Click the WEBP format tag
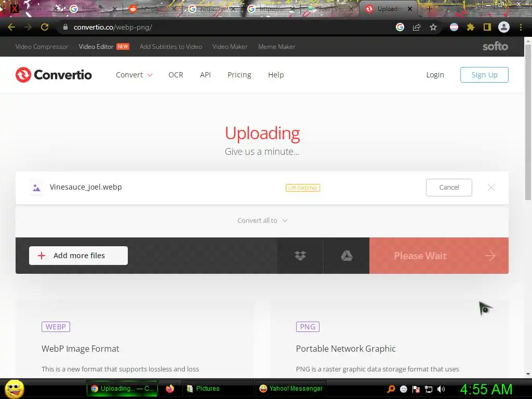The height and width of the screenshot is (399, 532). [56, 327]
